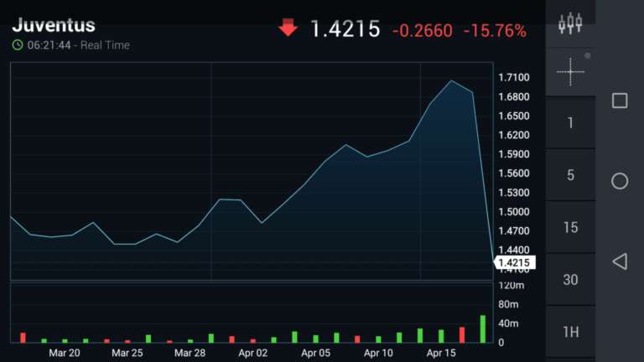The image size is (644, 362).
Task: Tap the current price 1.4215 in header
Action: [345, 30]
